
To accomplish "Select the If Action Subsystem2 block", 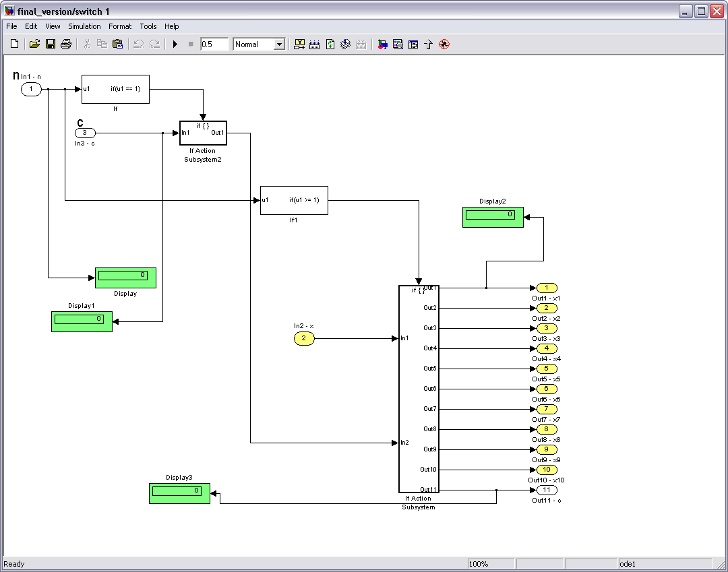I will tap(203, 133).
